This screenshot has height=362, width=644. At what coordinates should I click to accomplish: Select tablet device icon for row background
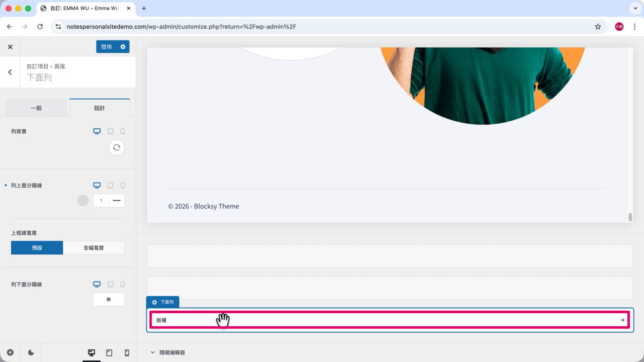pos(111,131)
